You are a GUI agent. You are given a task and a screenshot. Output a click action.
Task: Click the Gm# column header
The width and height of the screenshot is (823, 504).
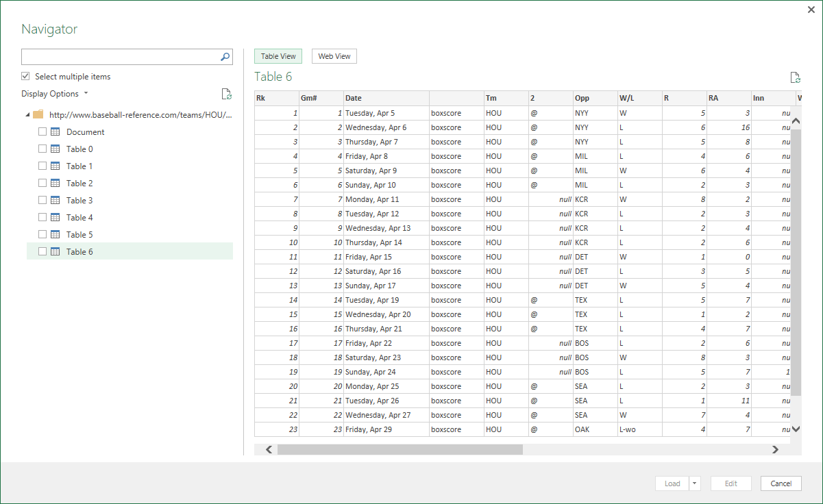pos(321,98)
